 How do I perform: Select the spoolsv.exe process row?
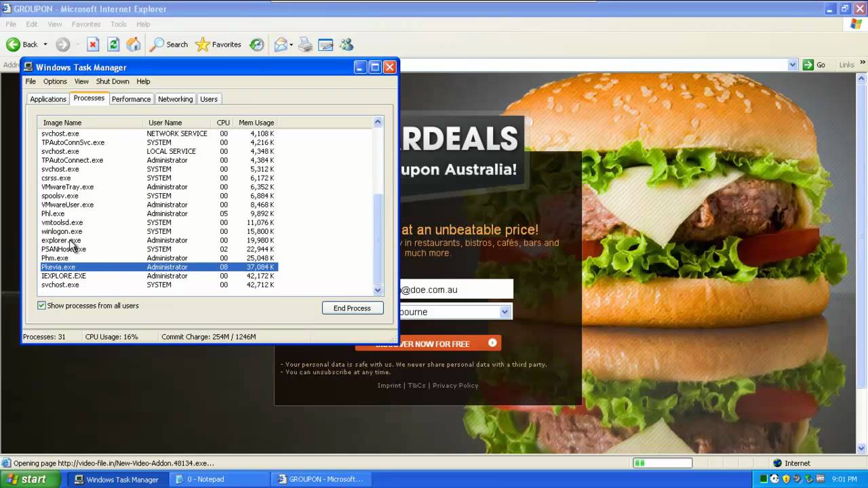point(159,196)
